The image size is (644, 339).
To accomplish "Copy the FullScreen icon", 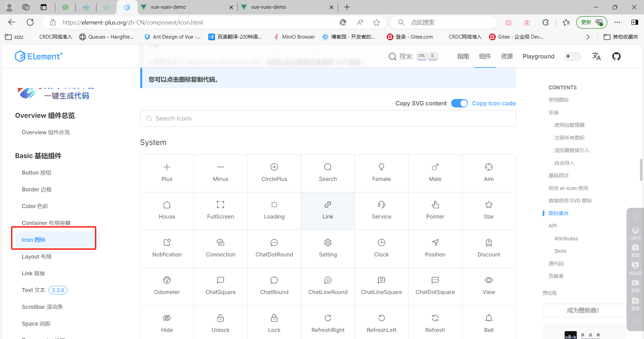I will tap(220, 211).
